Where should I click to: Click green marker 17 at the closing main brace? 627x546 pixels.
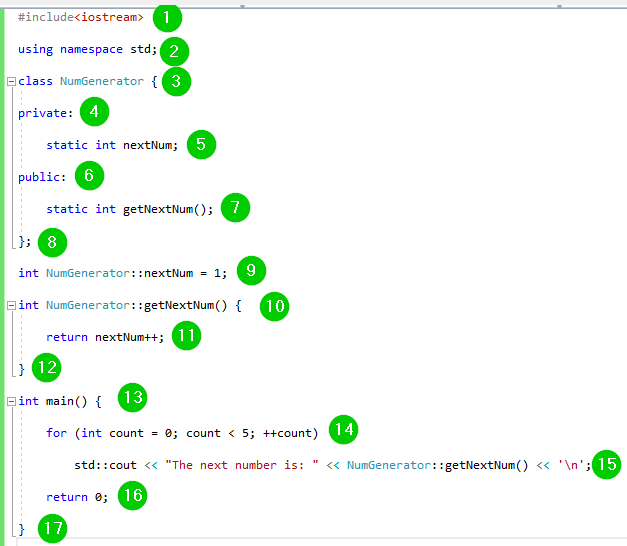pos(52,528)
